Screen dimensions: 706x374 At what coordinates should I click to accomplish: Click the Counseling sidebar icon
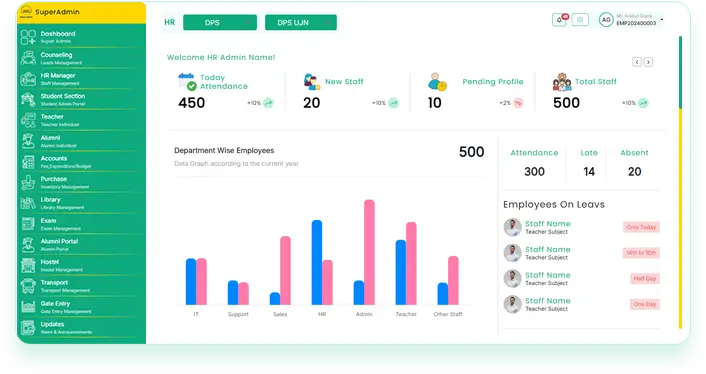[28, 58]
